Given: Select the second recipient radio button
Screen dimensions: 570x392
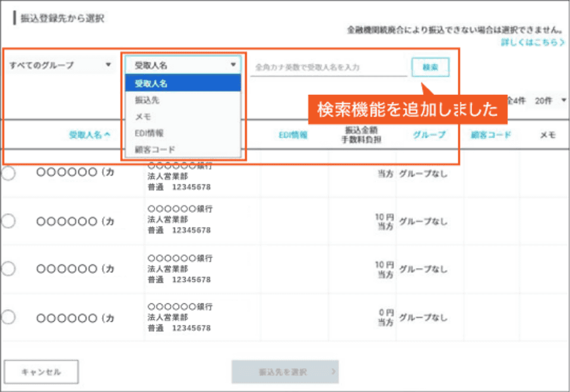Looking at the screenshot, I should click(x=8, y=221).
